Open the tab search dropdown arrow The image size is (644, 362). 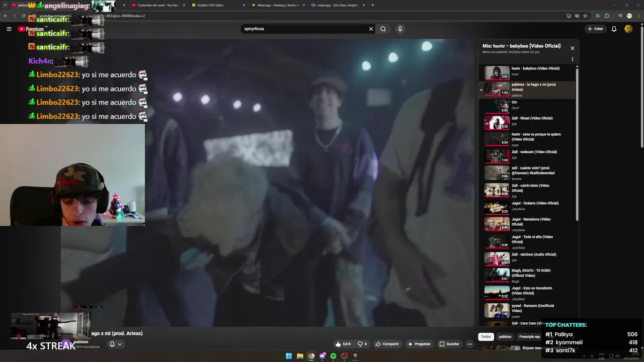[x=6, y=5]
